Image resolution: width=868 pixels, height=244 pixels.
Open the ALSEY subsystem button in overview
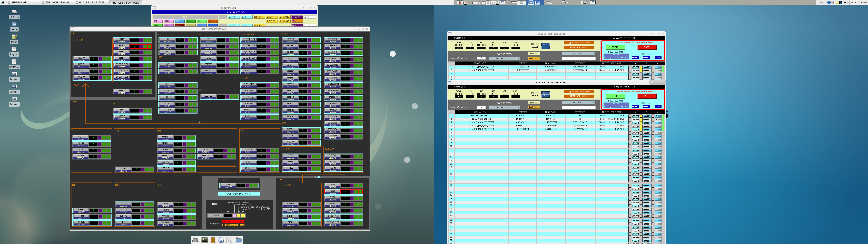(122, 45)
